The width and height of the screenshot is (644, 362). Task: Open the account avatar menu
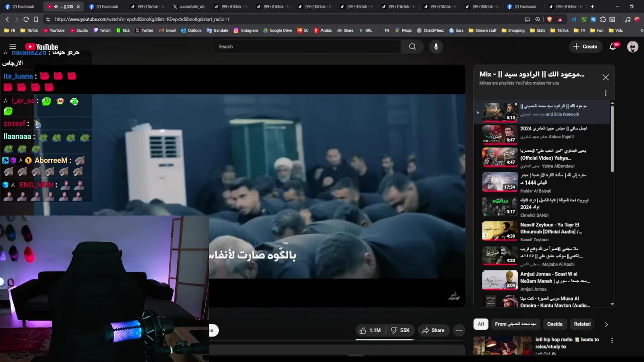(633, 47)
